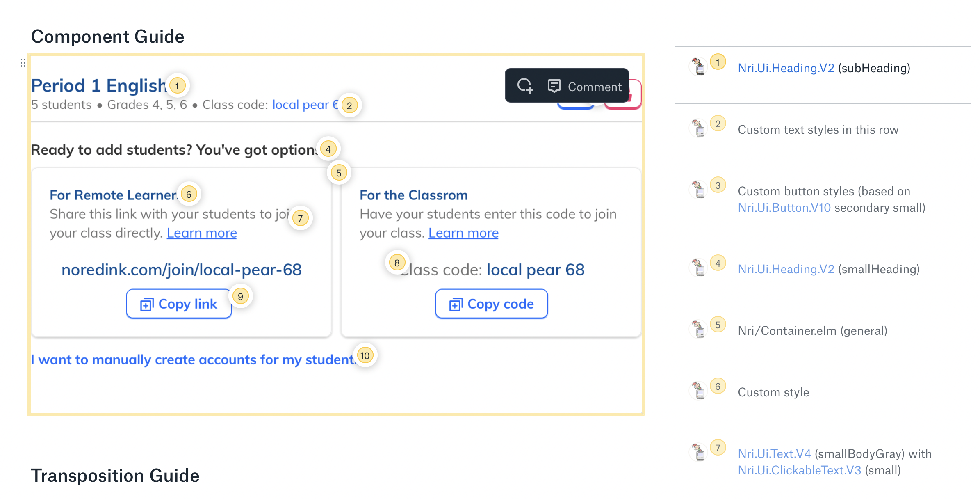Viewport: 980px width, 499px height.
Task: Open the Nri.Ui.Heading.V2 (subHeading) link
Action: coord(786,68)
